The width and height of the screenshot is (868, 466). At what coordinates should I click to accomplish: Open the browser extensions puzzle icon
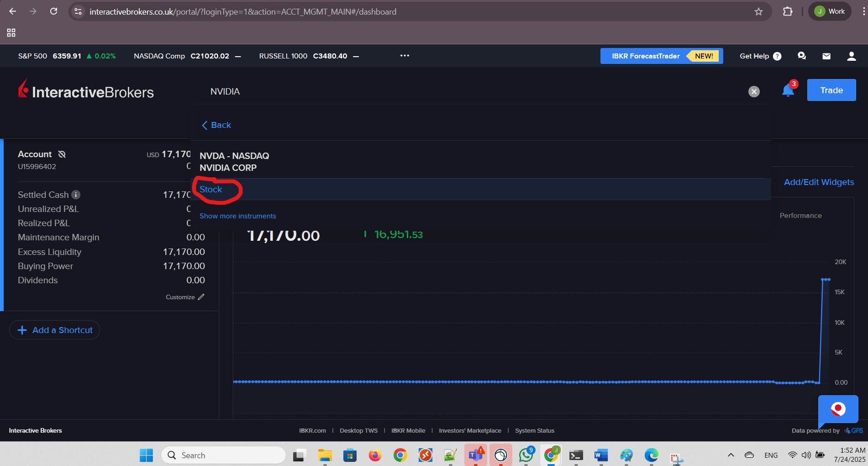[x=788, y=11]
